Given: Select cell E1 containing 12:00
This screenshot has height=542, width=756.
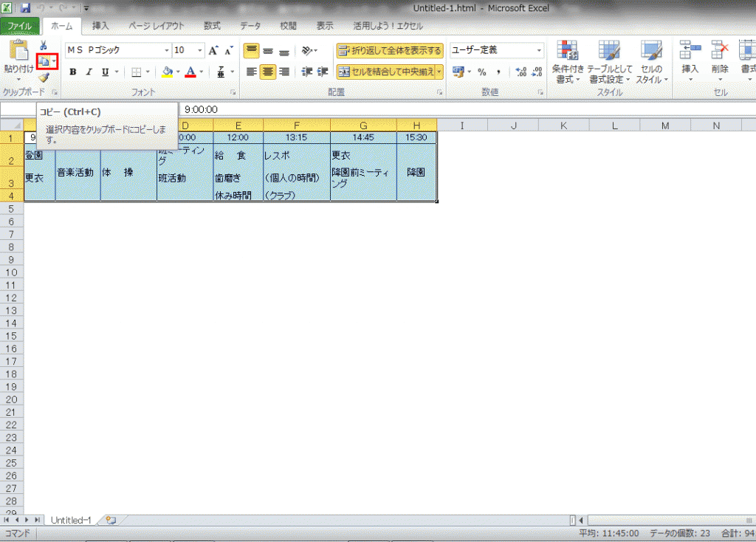Looking at the screenshot, I should (x=238, y=137).
